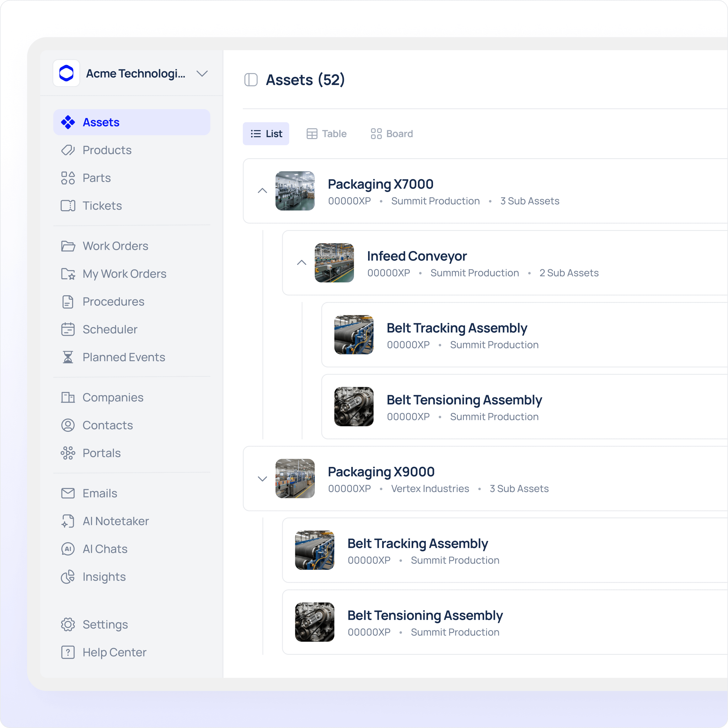The image size is (728, 728).
Task: Click the AI Notetaker icon
Action: (x=68, y=521)
